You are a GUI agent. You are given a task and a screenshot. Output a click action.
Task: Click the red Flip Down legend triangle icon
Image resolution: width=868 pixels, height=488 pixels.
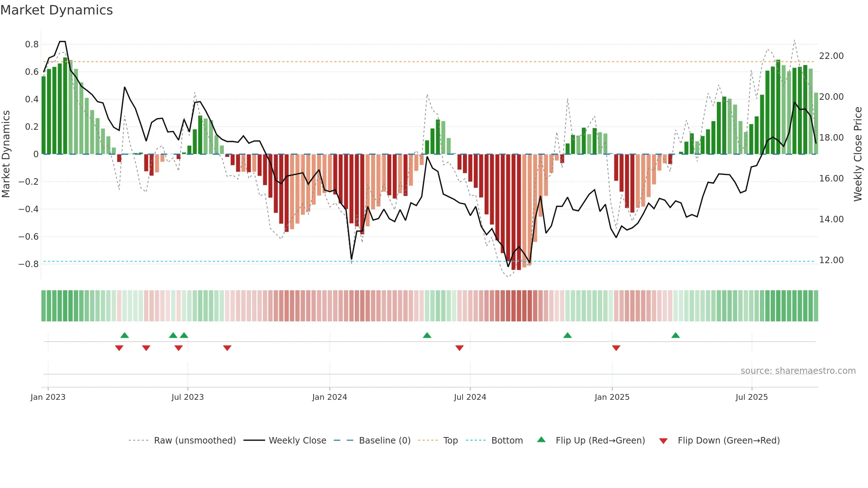pos(663,441)
